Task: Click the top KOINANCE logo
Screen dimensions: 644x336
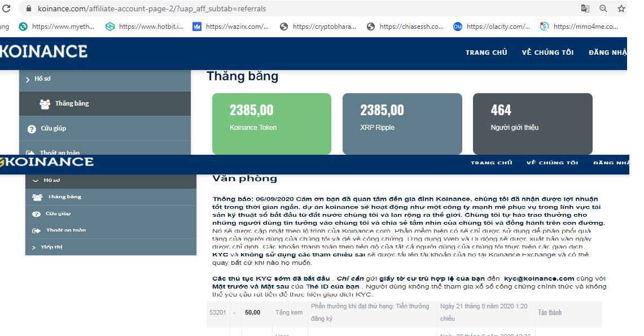Action: tap(43, 52)
